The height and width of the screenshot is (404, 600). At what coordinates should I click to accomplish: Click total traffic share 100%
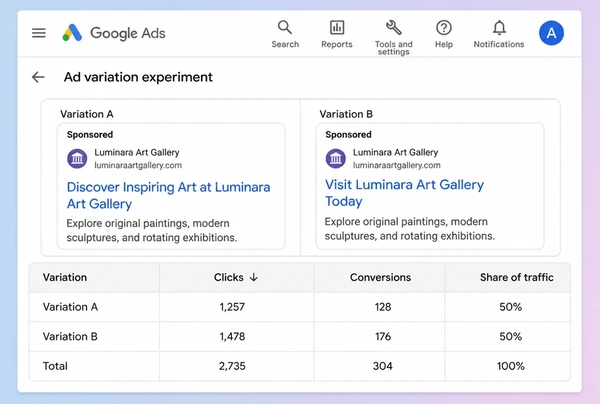pos(510,366)
